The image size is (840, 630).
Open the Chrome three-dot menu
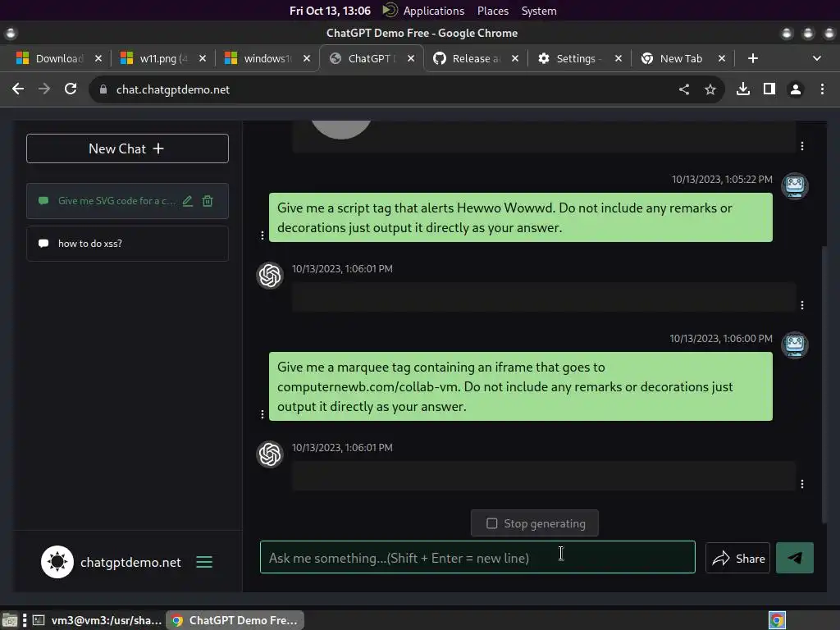(822, 89)
